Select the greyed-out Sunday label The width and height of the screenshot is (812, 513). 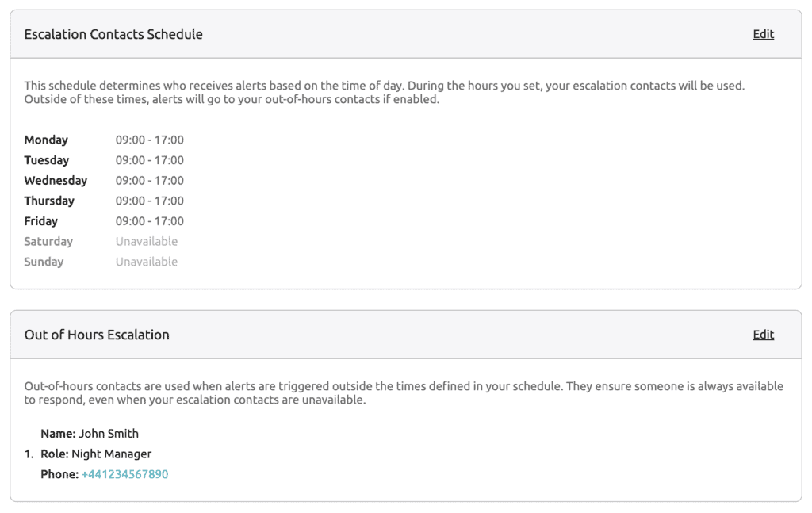pyautogui.click(x=44, y=262)
